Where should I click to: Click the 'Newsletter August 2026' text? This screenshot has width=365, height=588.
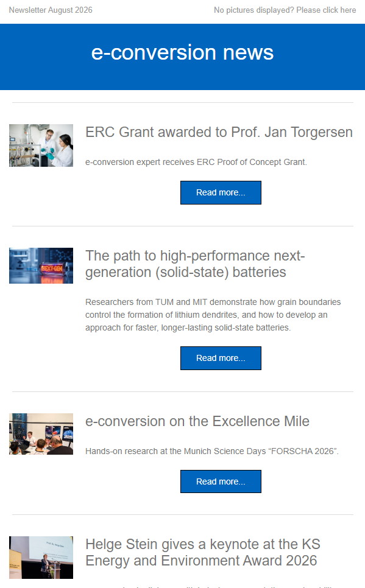point(51,10)
